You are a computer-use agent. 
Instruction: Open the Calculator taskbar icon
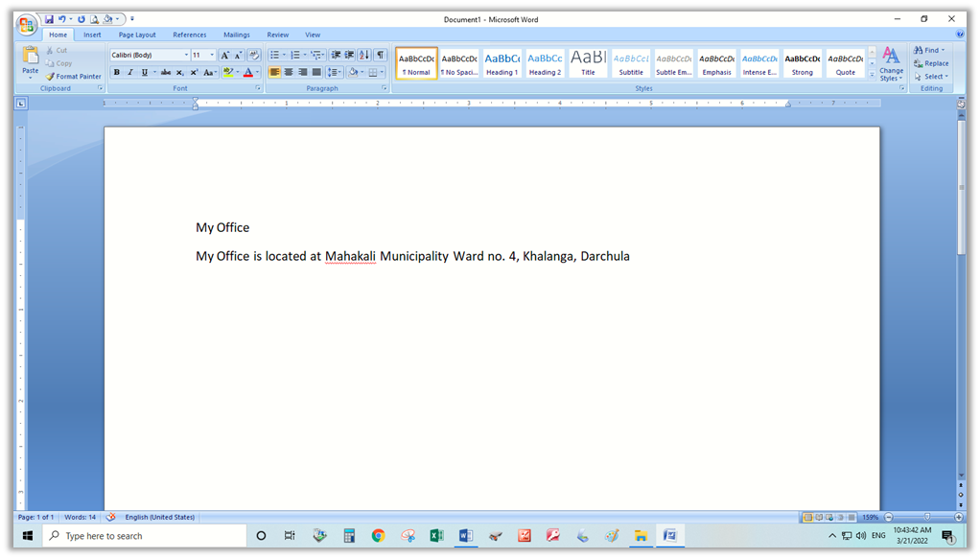pos(349,536)
